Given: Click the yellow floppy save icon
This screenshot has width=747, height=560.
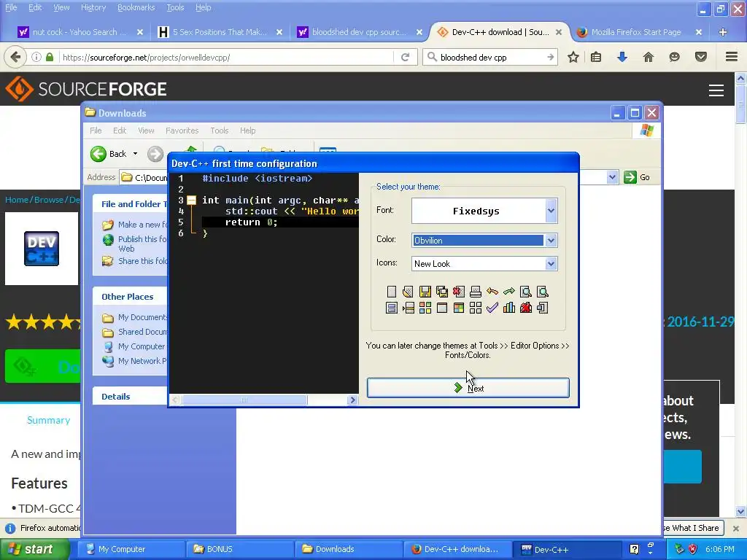Looking at the screenshot, I should [425, 292].
